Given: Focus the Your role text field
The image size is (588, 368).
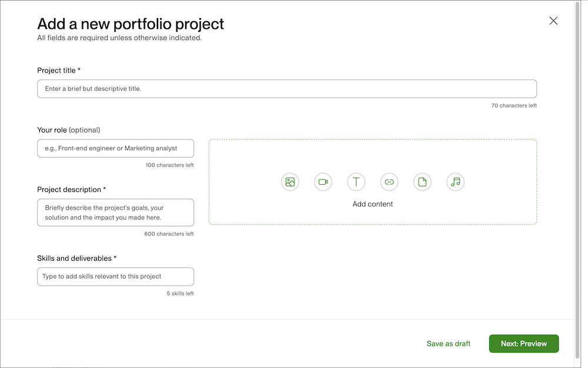Looking at the screenshot, I should 115,148.
